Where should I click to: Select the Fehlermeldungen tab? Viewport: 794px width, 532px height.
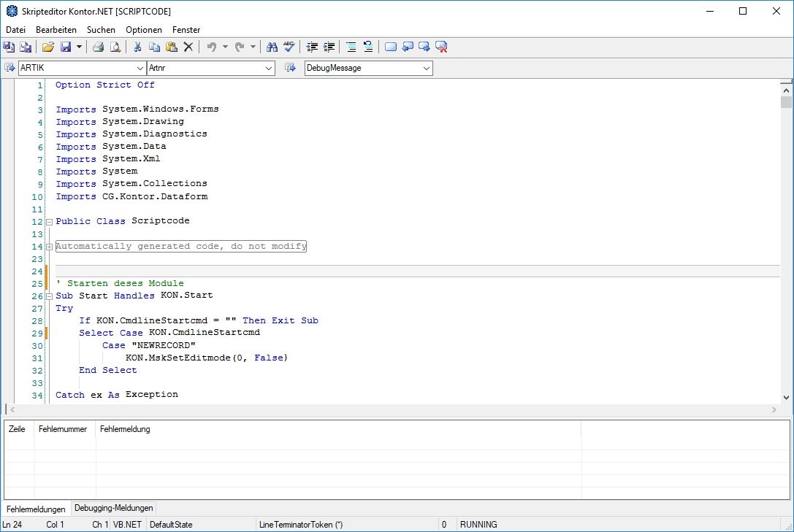point(36,509)
